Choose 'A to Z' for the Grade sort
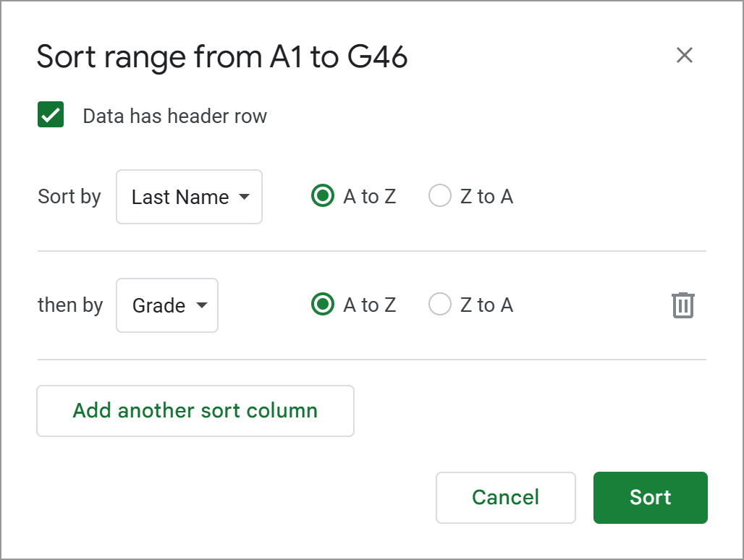 click(322, 305)
